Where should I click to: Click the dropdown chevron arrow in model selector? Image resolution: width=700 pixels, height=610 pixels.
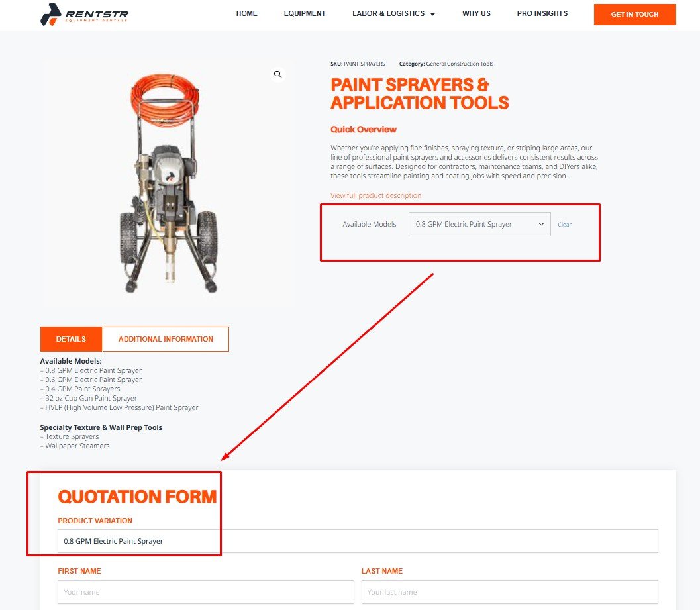[541, 224]
